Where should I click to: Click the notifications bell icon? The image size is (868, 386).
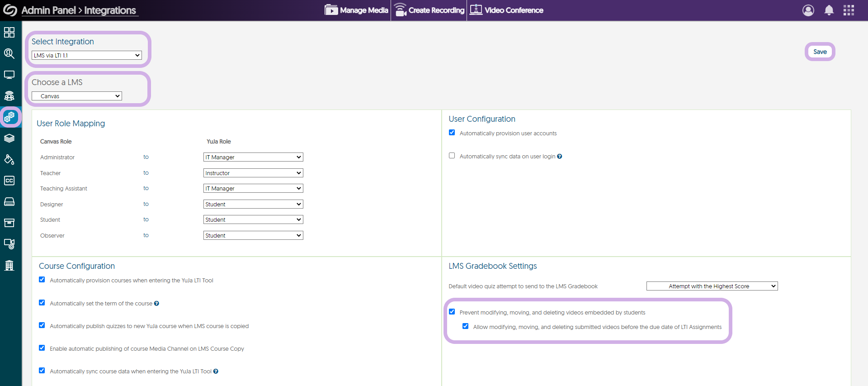(x=829, y=10)
